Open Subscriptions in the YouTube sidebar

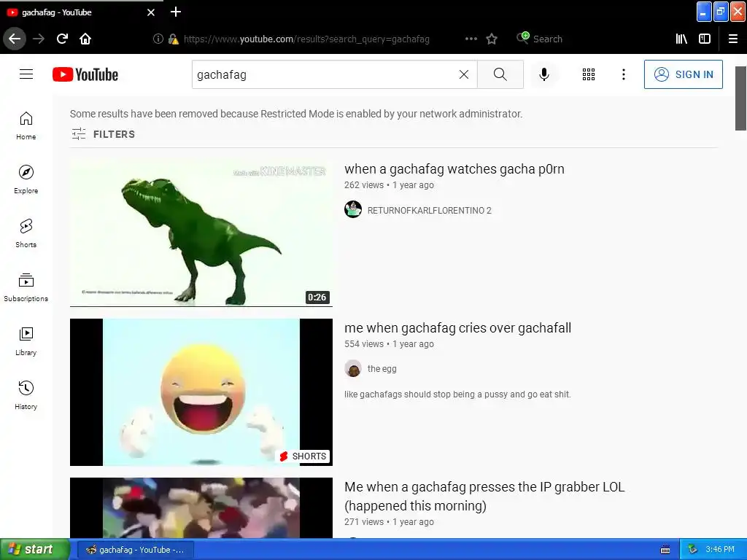(x=26, y=287)
